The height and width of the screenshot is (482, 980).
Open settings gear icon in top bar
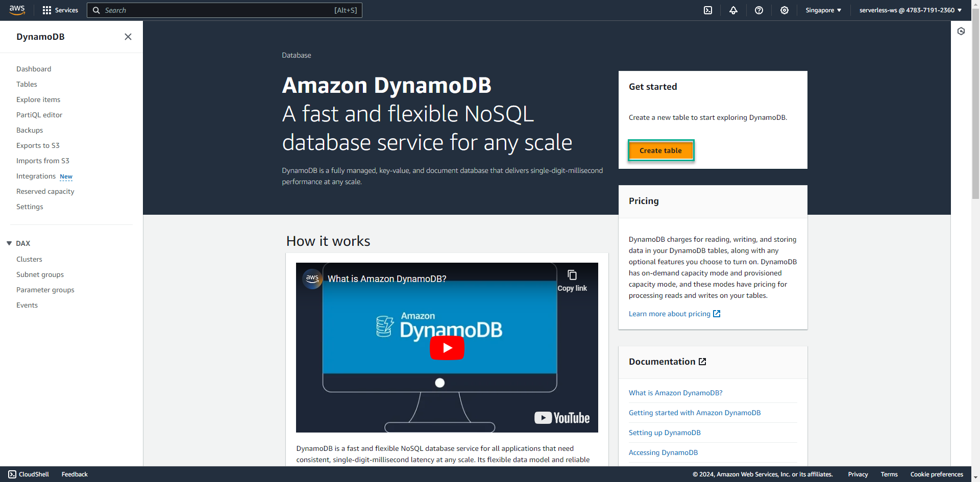point(785,10)
